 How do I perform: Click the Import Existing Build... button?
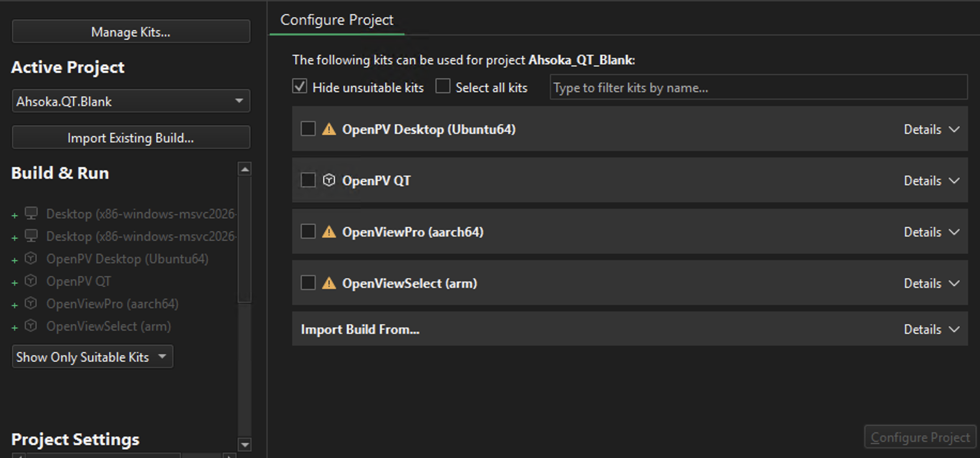tap(131, 138)
